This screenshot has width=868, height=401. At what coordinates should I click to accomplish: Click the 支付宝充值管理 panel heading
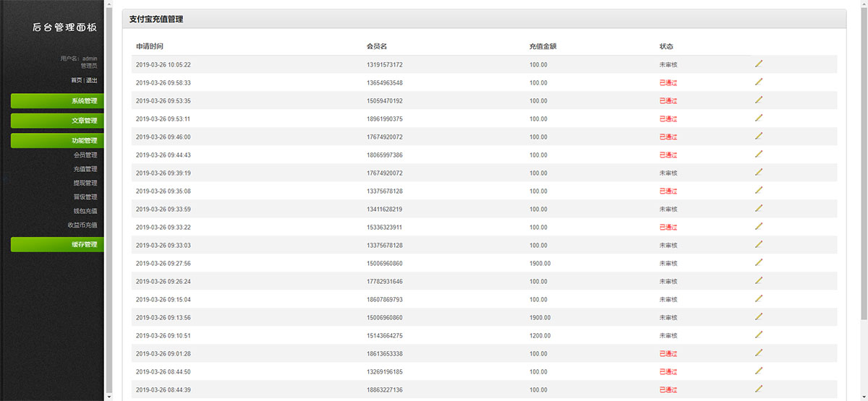(156, 19)
